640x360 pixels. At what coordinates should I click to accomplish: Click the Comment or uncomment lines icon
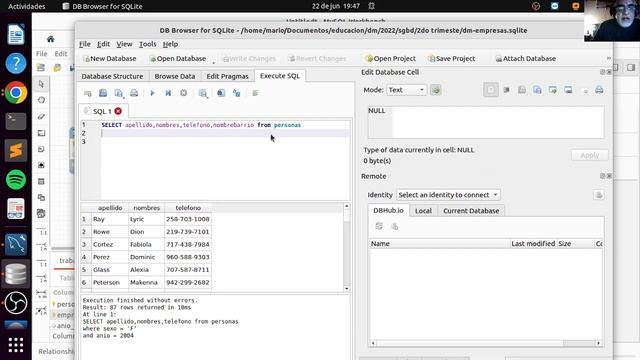point(255,93)
